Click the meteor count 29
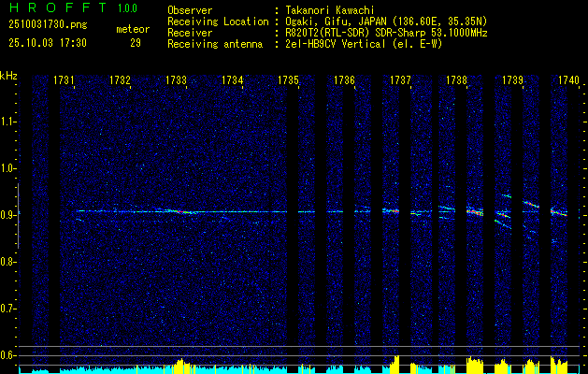This screenshot has width=588, height=374. [x=136, y=43]
